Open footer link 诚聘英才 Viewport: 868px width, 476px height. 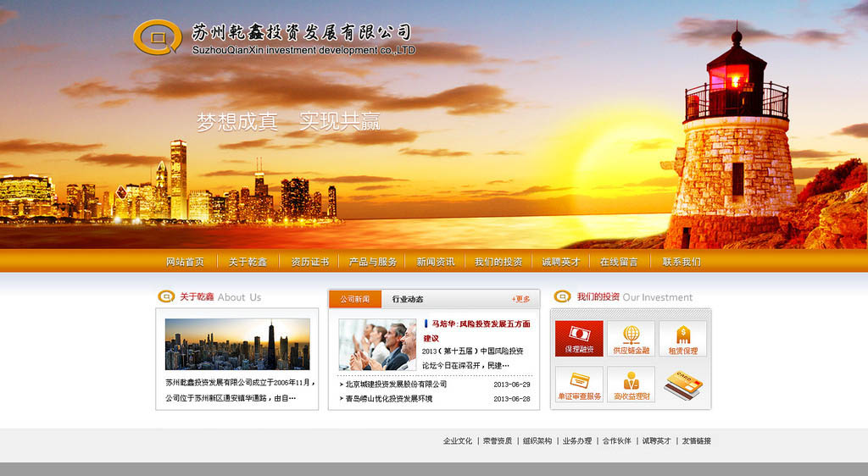click(x=657, y=440)
